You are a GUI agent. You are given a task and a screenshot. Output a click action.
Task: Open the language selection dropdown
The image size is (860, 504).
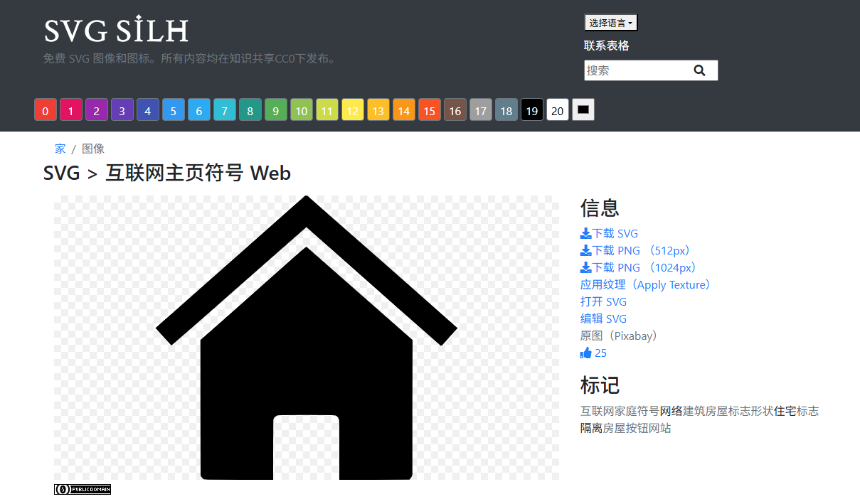pos(610,23)
